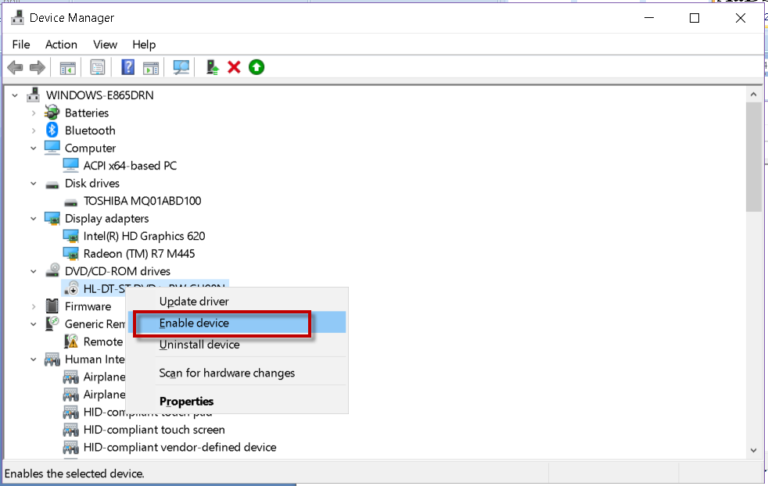Click the red X uninstall device icon
This screenshot has width=768, height=486.
tap(234, 67)
